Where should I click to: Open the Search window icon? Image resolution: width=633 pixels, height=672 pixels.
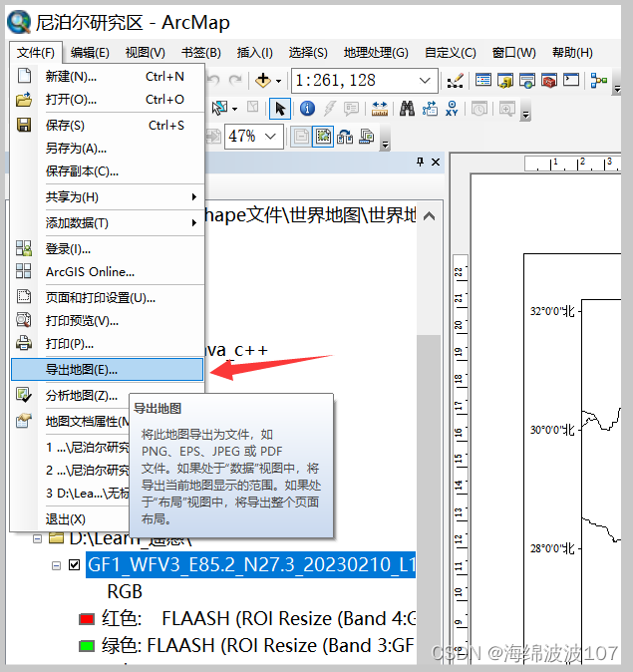point(527,80)
